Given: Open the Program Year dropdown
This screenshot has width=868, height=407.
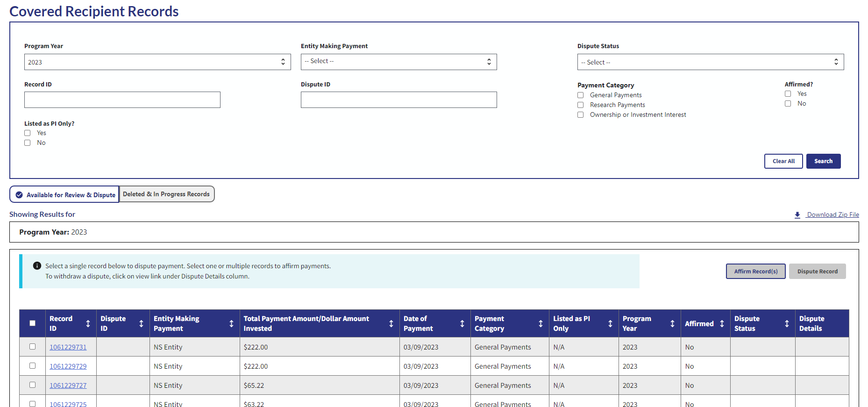Looking at the screenshot, I should point(157,62).
